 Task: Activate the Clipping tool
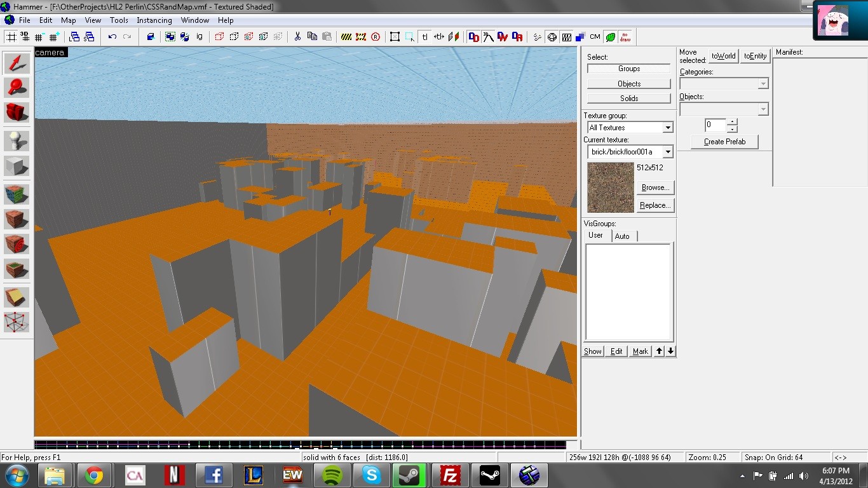[17, 297]
